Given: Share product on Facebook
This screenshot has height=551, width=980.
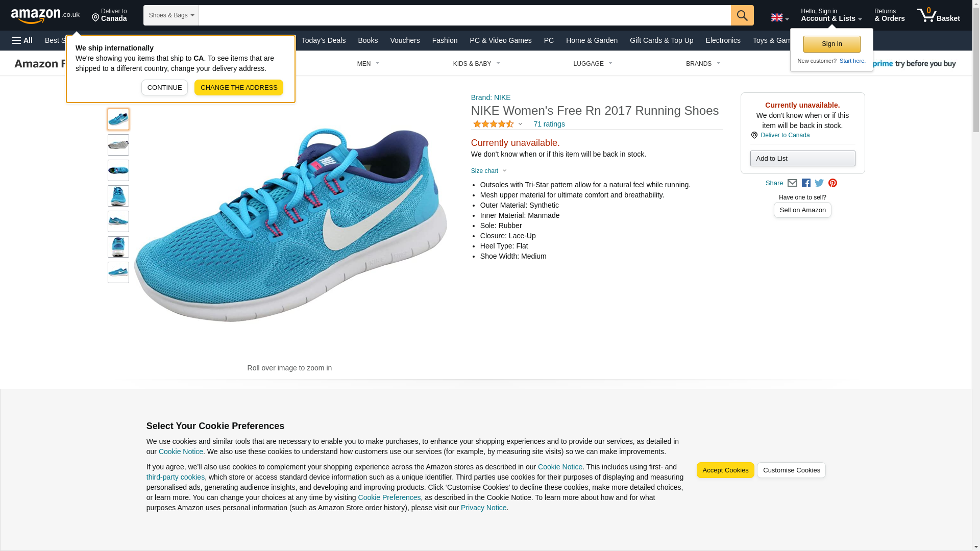Looking at the screenshot, I should [x=806, y=183].
